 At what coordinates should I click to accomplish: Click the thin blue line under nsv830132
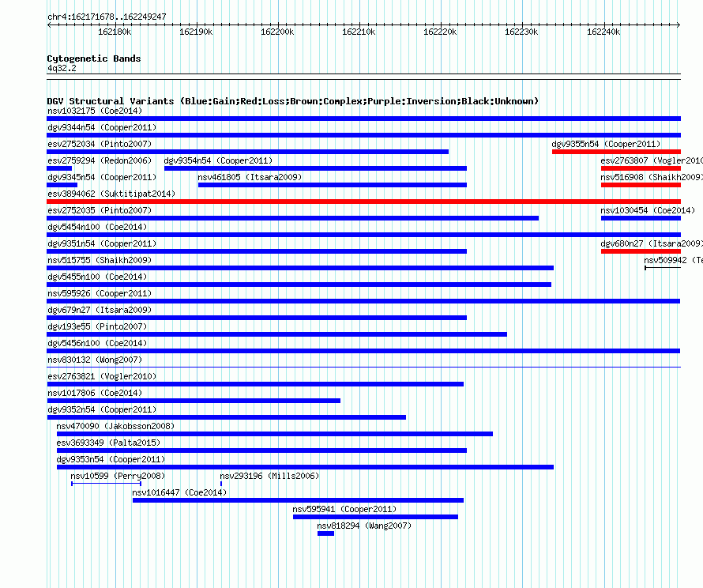[363, 367]
